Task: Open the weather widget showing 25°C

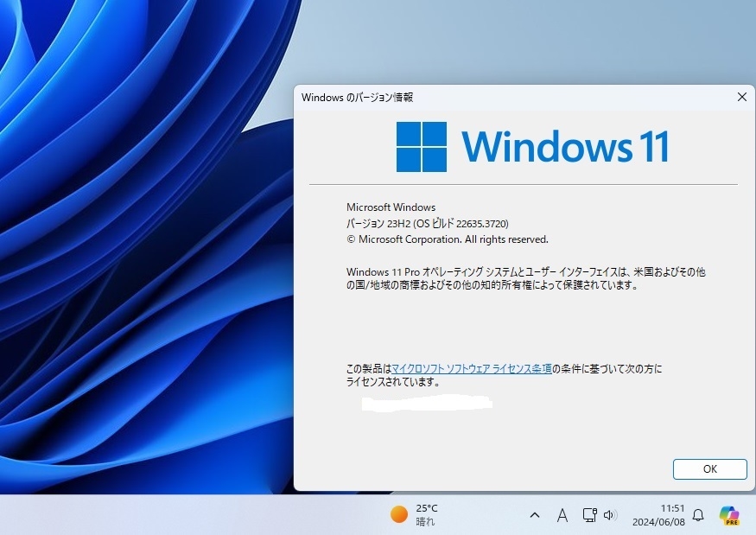Action: click(414, 515)
